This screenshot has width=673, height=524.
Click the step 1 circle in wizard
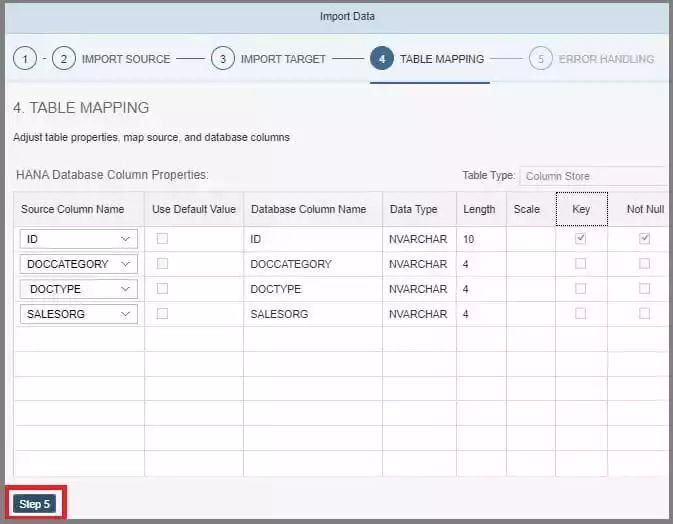coord(25,58)
